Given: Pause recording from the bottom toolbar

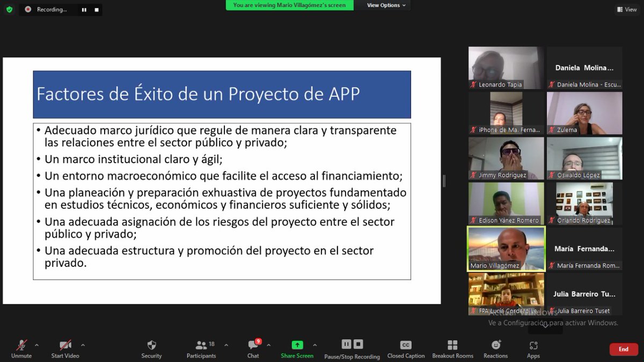Looking at the screenshot, I should [x=347, y=344].
